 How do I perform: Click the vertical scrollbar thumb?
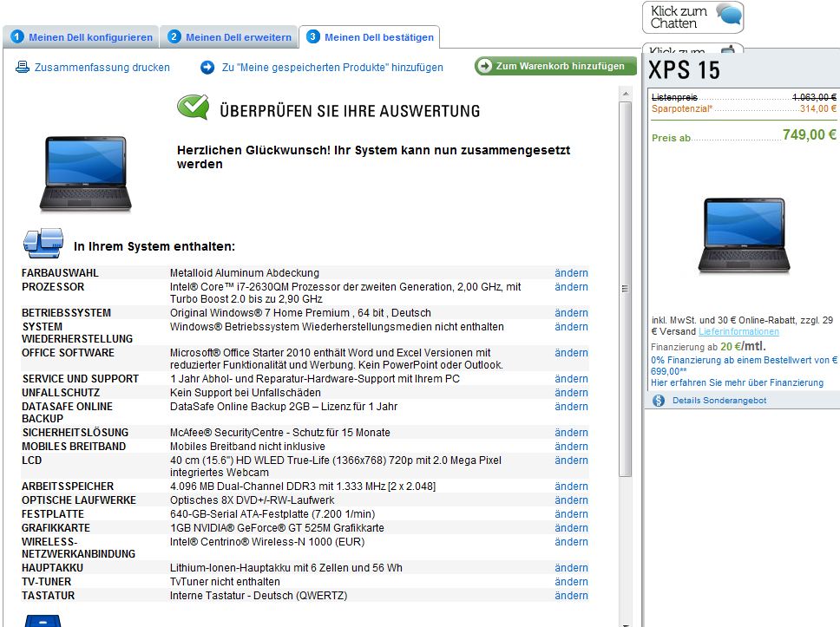click(x=625, y=289)
